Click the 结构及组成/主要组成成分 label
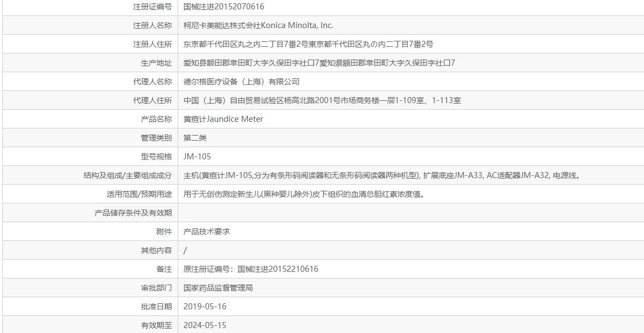Viewport: 644px width, 333px height. pyautogui.click(x=127, y=175)
